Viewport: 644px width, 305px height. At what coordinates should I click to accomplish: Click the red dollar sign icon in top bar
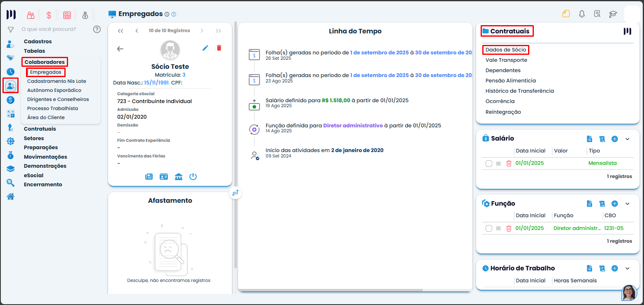pos(49,15)
